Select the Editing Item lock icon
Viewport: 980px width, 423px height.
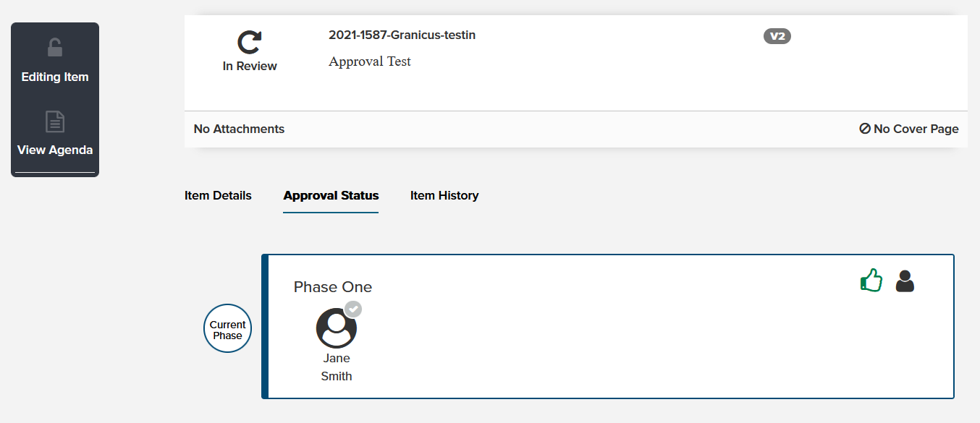tap(54, 48)
